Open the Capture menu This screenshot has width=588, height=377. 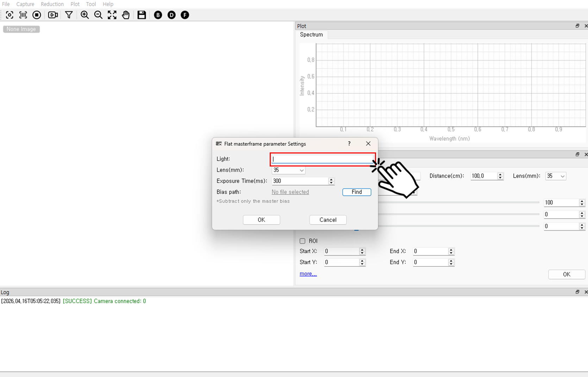[x=25, y=4]
